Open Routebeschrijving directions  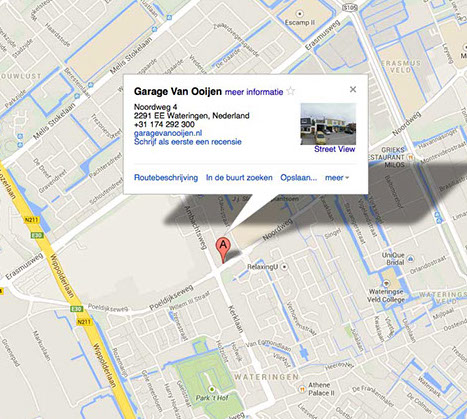(x=166, y=178)
